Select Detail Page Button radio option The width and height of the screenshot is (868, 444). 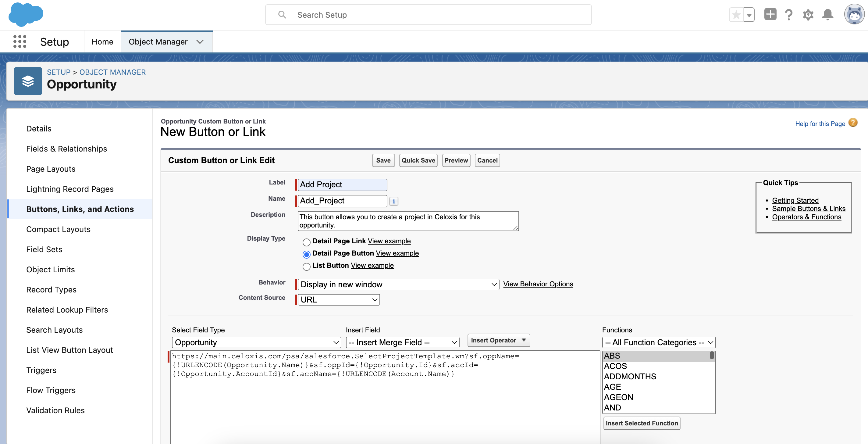(x=306, y=254)
